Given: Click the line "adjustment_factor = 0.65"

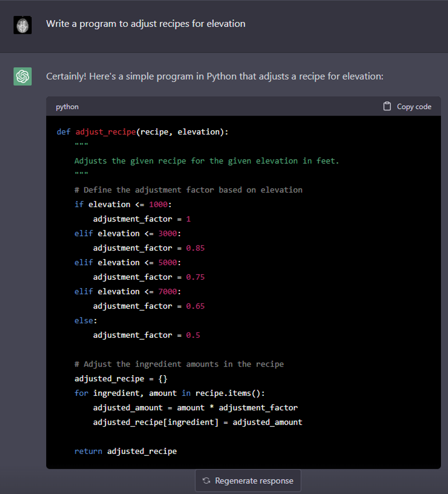Looking at the screenshot, I should 149,306.
